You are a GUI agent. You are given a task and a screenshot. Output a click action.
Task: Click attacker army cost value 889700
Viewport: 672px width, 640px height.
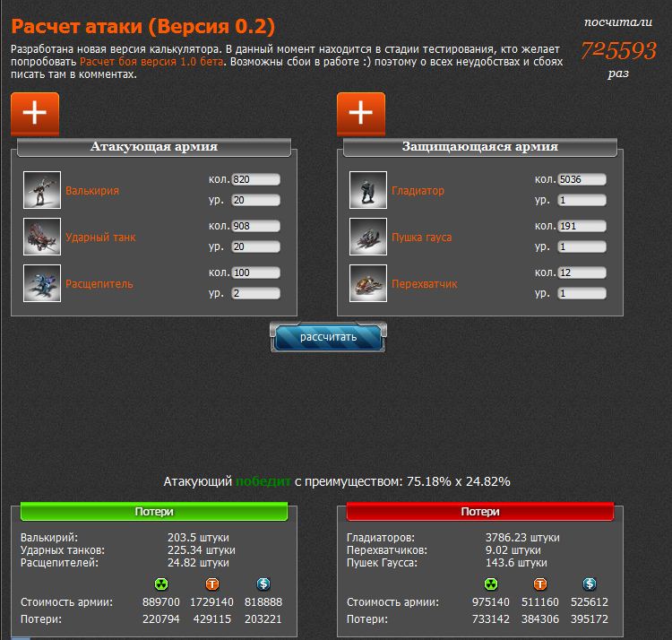[161, 601]
